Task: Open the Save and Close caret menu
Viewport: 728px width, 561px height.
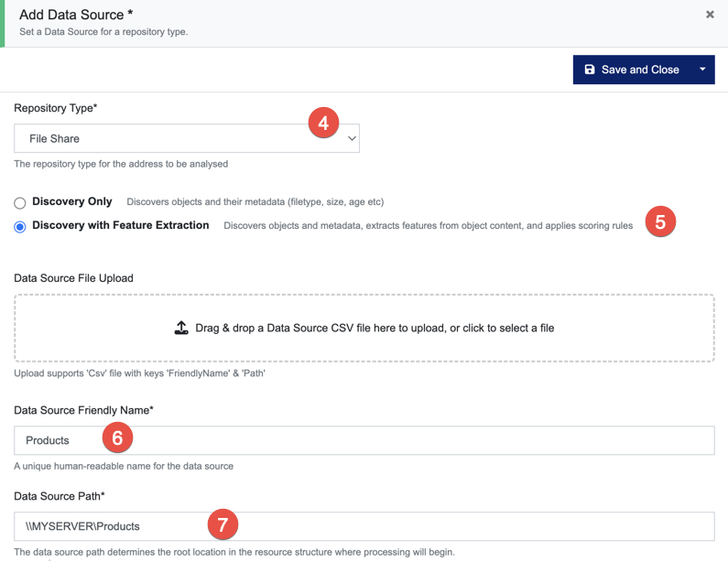Action: pos(702,70)
